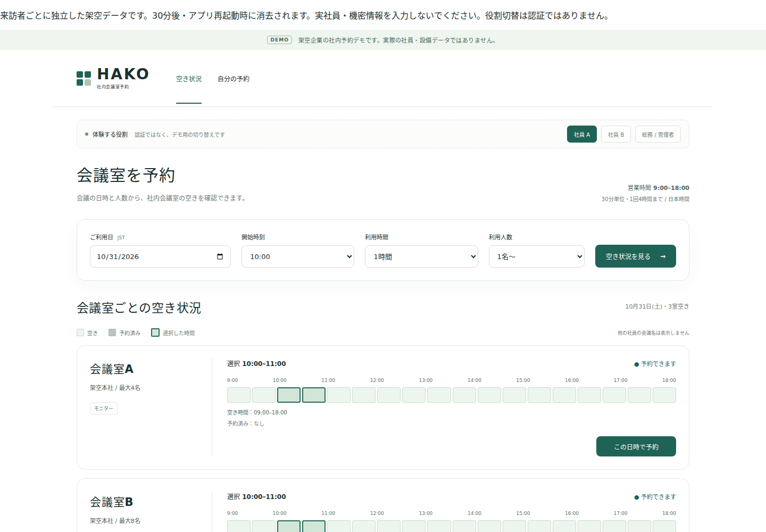The image size is (766, 532).
Task: Click the 空き状況を見る button
Action: (x=636, y=256)
